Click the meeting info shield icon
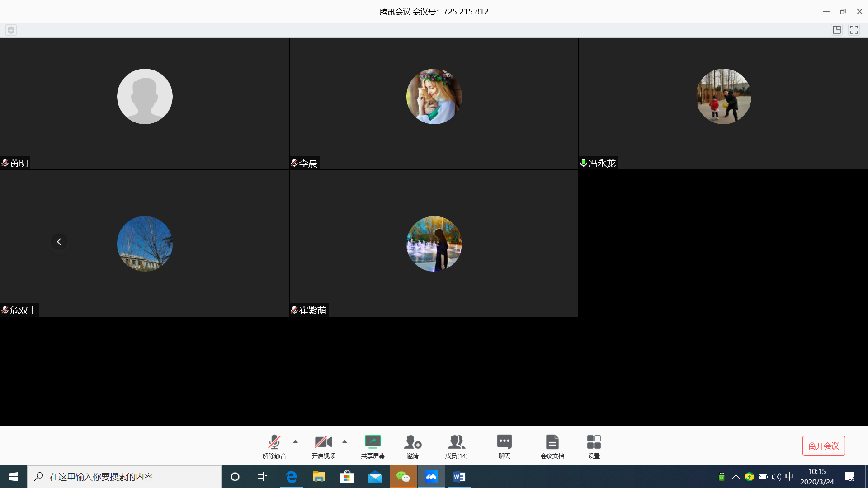The width and height of the screenshot is (868, 488). 11,30
